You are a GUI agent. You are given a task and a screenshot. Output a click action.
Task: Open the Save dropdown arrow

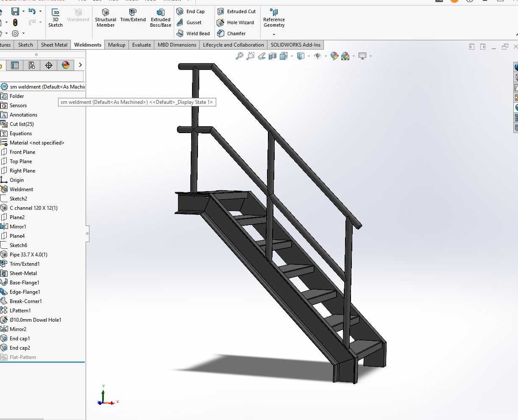pos(23,11)
